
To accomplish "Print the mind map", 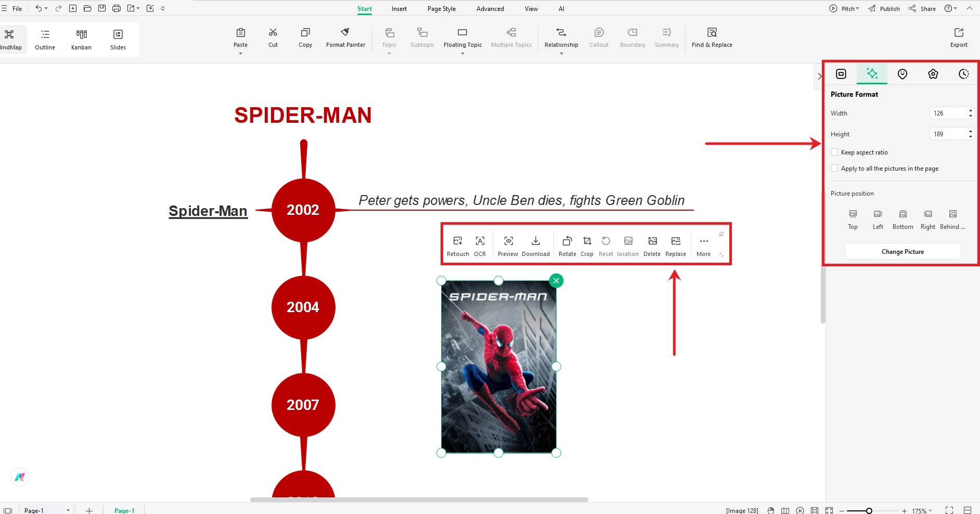I will pos(117,8).
